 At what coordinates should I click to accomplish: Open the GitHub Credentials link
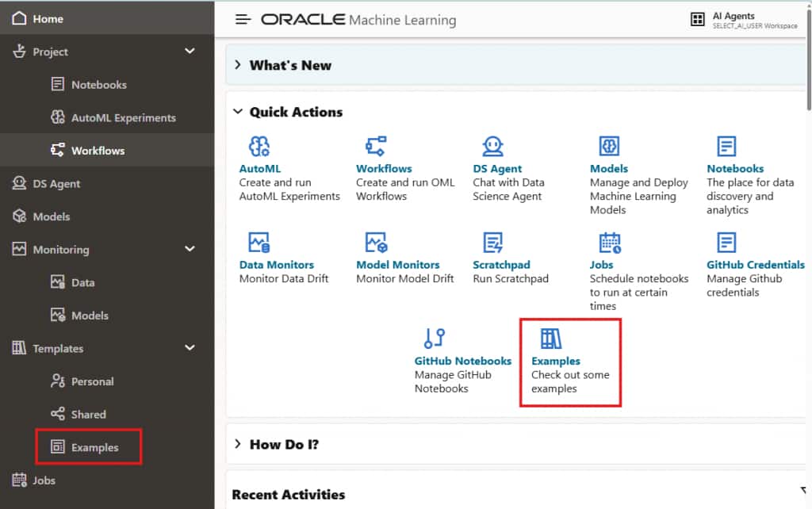click(x=755, y=265)
